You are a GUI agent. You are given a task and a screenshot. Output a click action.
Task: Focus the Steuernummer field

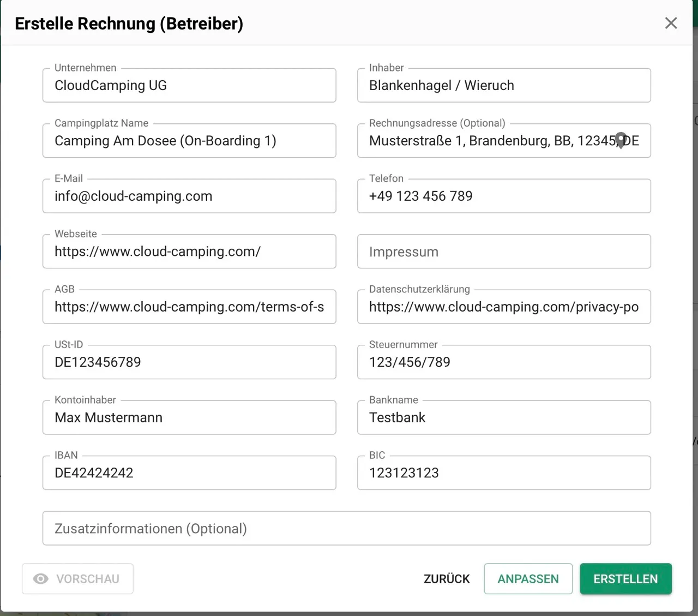pos(504,362)
